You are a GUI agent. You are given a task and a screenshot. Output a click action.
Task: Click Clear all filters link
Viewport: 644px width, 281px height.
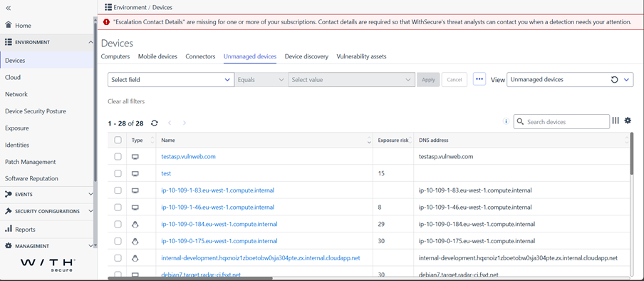(126, 101)
